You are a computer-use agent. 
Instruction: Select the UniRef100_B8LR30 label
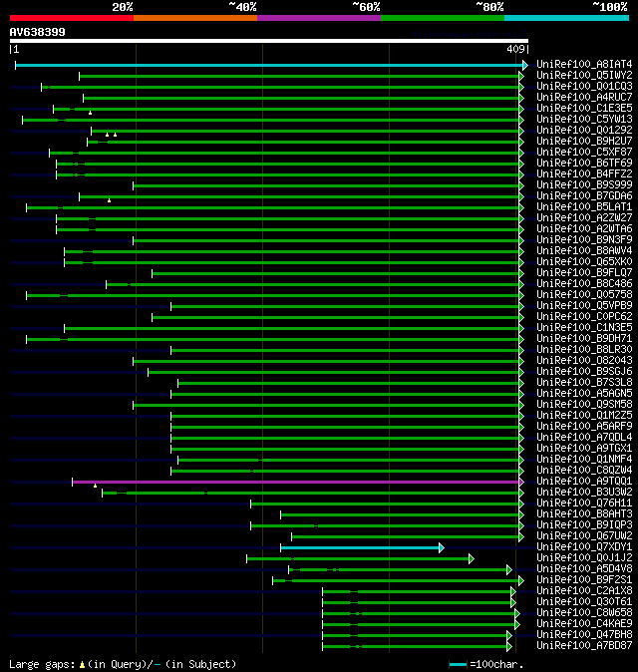pos(584,349)
